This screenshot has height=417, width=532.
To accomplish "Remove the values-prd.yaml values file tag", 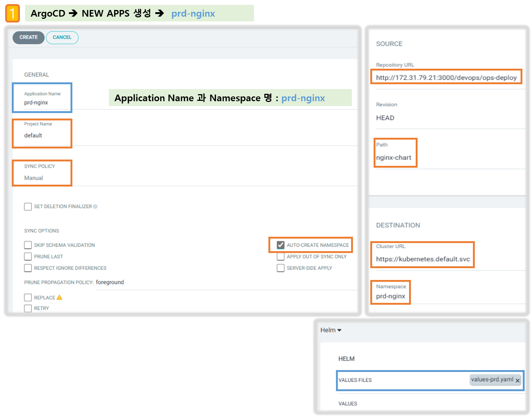I will pos(518,380).
